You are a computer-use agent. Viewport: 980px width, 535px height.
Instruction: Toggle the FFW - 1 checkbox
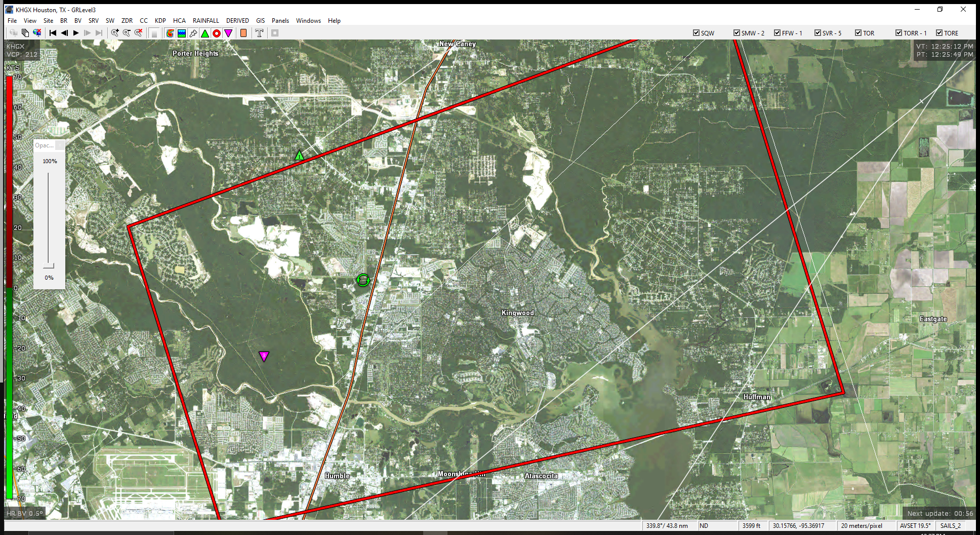pyautogui.click(x=778, y=33)
